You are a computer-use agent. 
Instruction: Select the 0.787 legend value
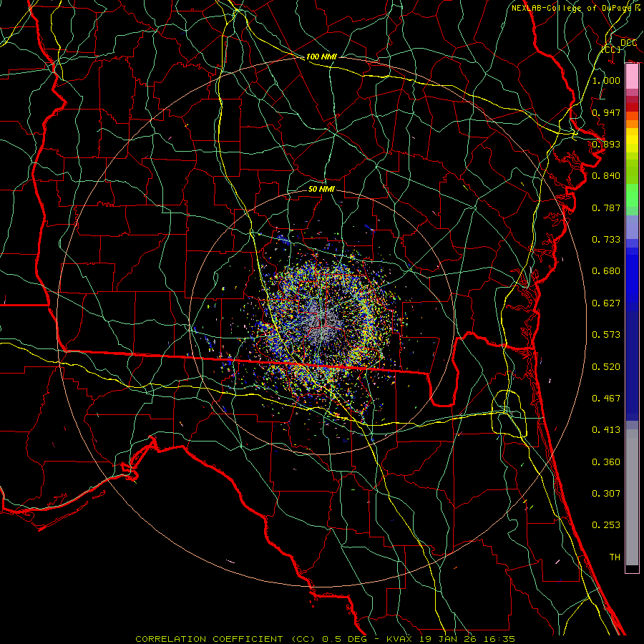606,208
